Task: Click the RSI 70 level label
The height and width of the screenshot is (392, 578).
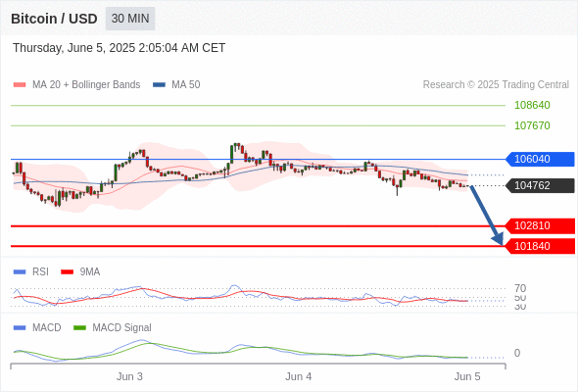Action: click(x=520, y=288)
